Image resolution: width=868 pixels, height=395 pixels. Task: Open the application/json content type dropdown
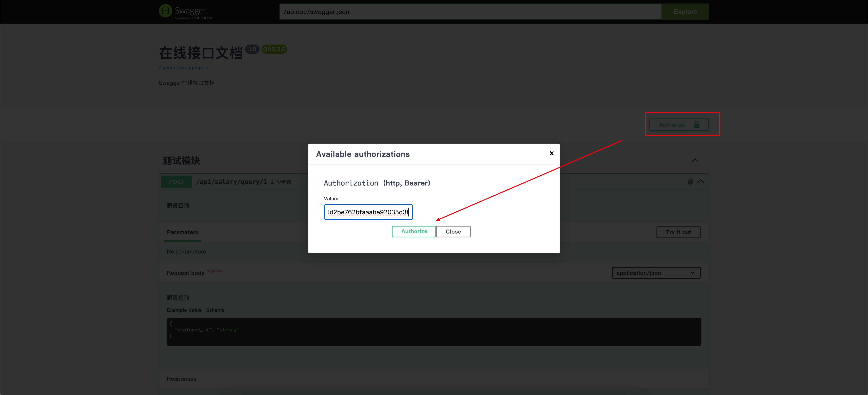click(656, 273)
